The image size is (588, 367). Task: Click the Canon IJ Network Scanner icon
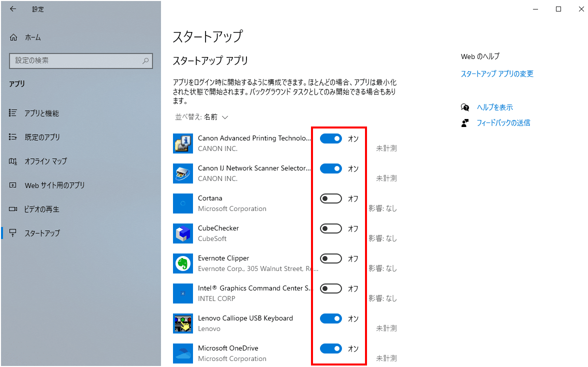pyautogui.click(x=183, y=173)
